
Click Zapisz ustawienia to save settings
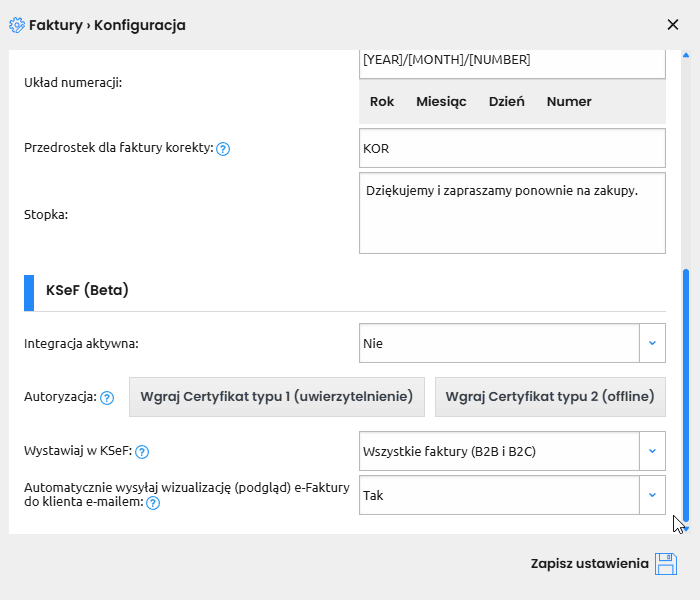tap(590, 564)
